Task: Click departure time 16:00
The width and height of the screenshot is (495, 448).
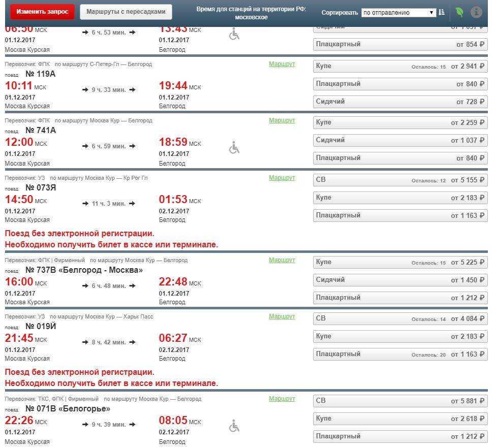Action: (19, 282)
